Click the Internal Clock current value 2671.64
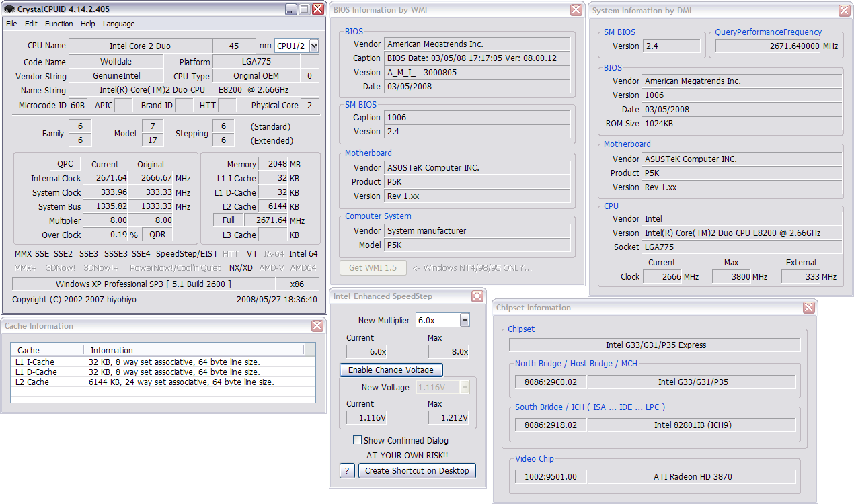 [x=105, y=178]
